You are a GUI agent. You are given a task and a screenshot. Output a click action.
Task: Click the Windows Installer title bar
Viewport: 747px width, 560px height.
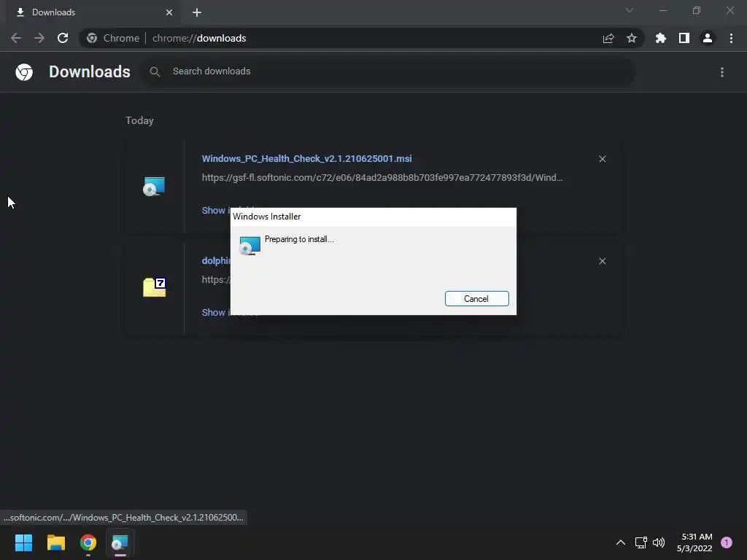coord(373,217)
